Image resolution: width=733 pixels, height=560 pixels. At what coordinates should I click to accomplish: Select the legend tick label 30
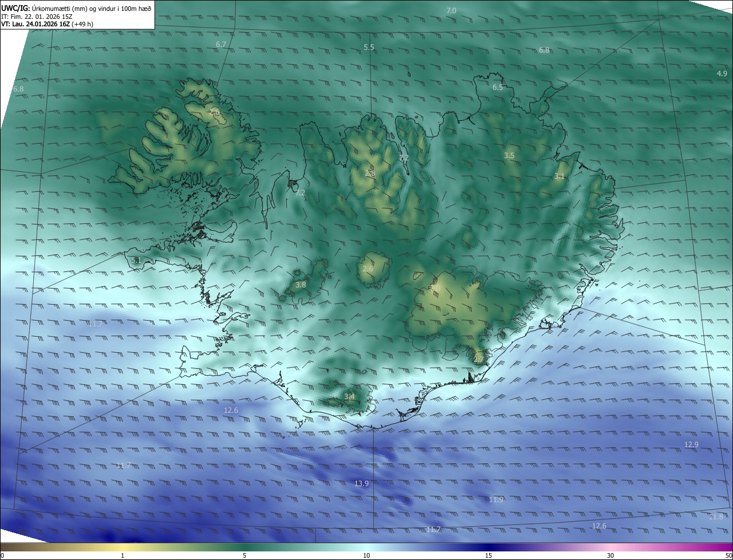[x=610, y=555]
